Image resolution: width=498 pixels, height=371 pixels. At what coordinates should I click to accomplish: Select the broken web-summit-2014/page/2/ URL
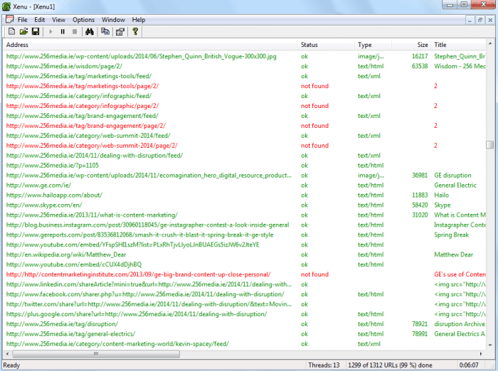92,146
